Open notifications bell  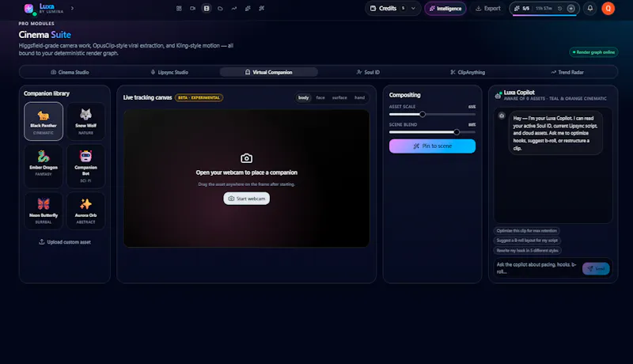[589, 8]
